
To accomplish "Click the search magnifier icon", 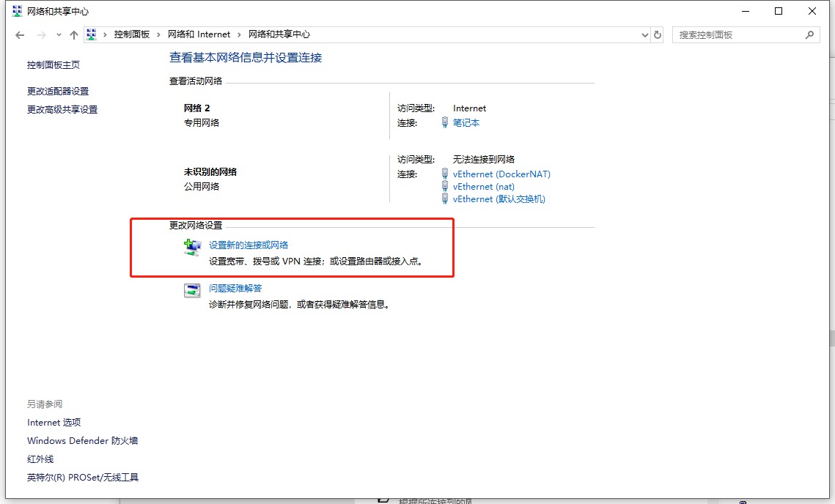I will point(809,34).
